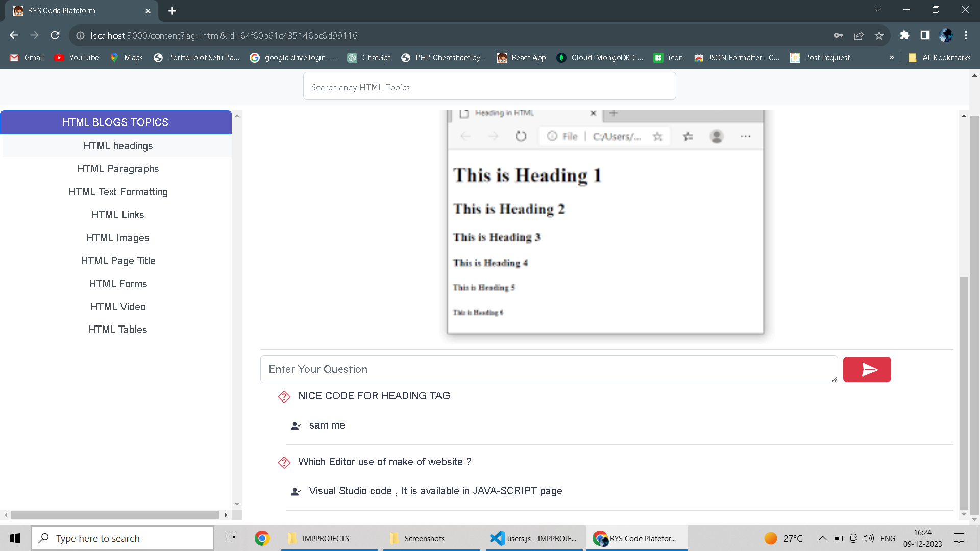Open Visual Studio Code from the taskbar
The width and height of the screenshot is (980, 551).
point(533,538)
